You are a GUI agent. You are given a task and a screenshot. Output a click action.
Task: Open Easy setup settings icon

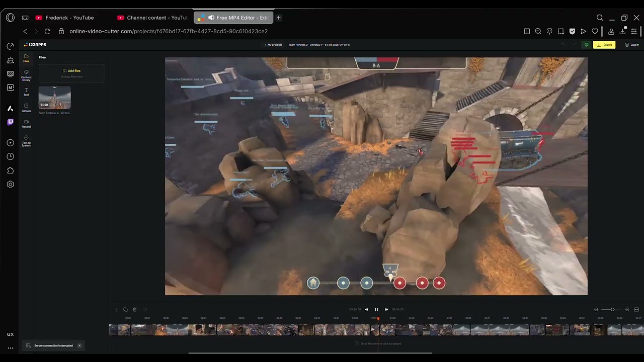click(634, 31)
